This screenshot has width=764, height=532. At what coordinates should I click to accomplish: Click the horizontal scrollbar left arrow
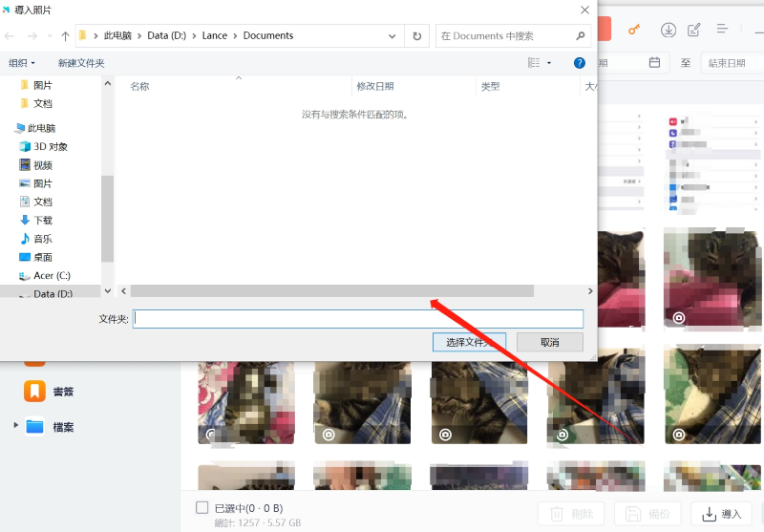pos(124,291)
